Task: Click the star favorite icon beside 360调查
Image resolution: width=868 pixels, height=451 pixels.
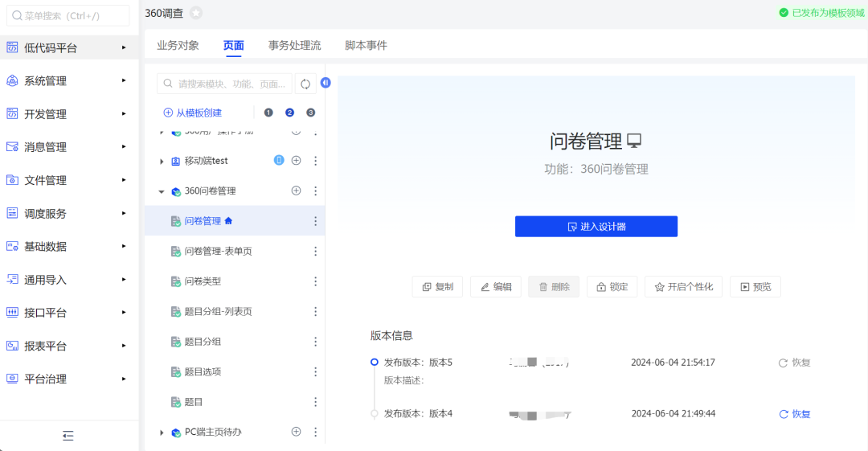Action: [x=196, y=13]
